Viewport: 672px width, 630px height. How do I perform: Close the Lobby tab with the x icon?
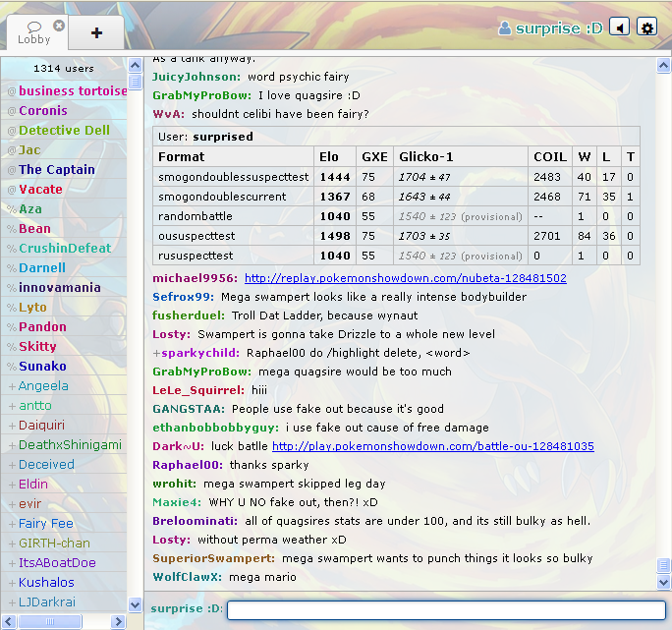pyautogui.click(x=59, y=26)
